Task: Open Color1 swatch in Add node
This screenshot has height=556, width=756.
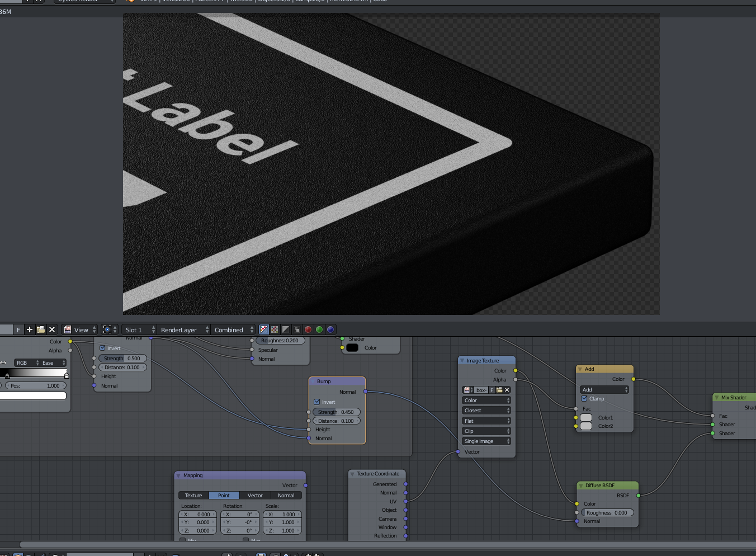Action: pyautogui.click(x=586, y=417)
